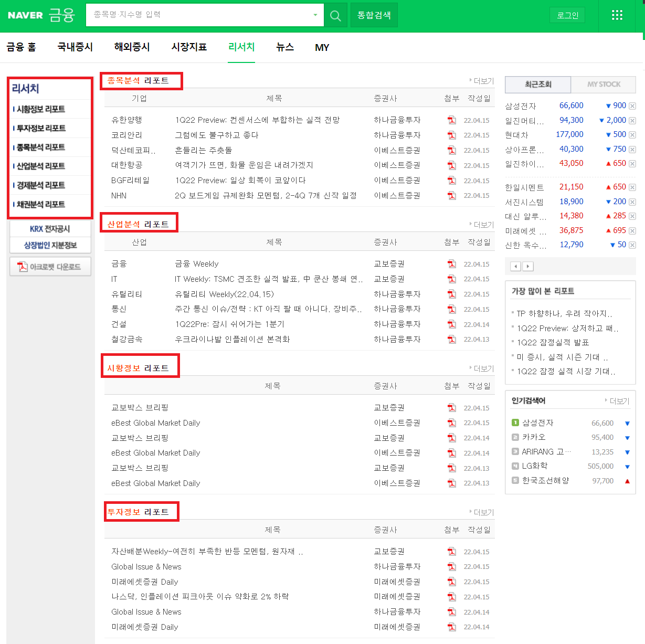Viewport: 645px width, 644px height.
Task: Remove 현대차 from recent list
Action: point(632,135)
